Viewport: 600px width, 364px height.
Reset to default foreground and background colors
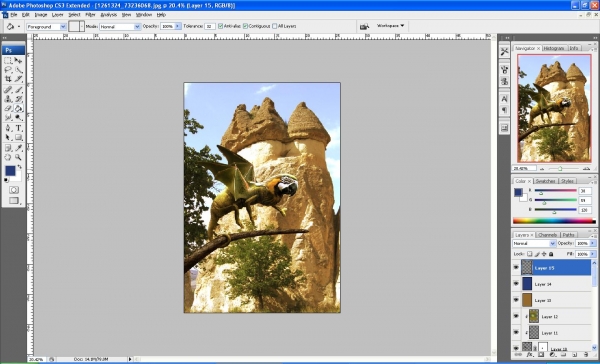pos(6,180)
